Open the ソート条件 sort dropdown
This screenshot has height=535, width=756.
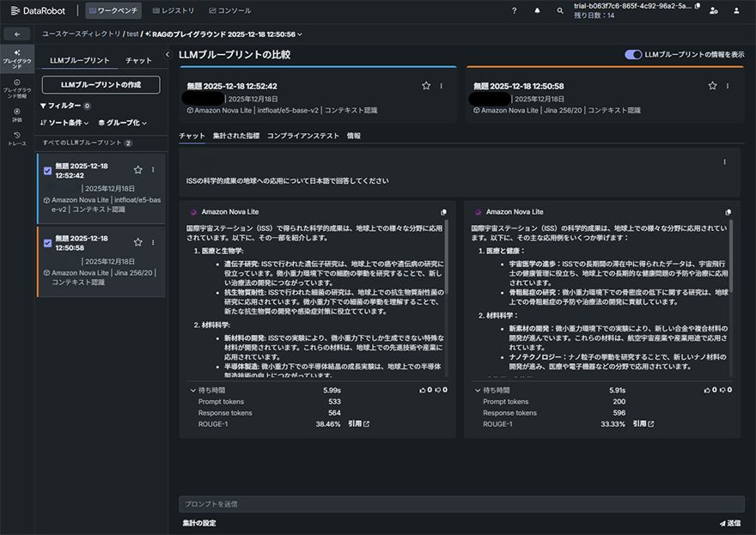coord(64,123)
